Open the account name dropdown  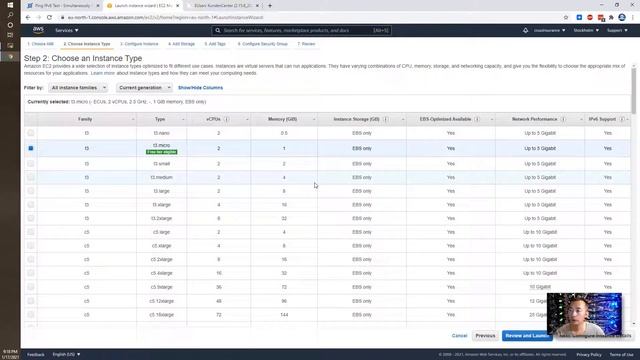point(549,30)
